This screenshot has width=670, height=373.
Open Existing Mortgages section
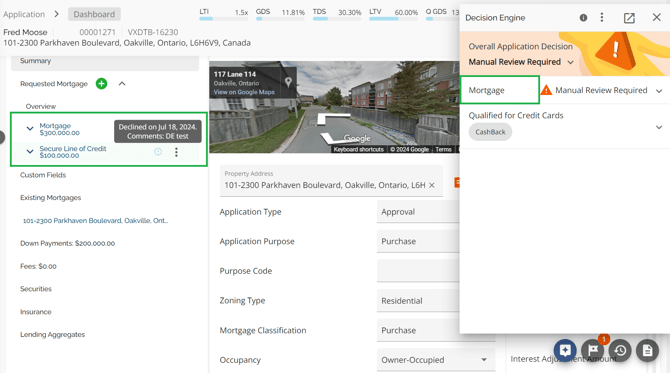tap(50, 197)
